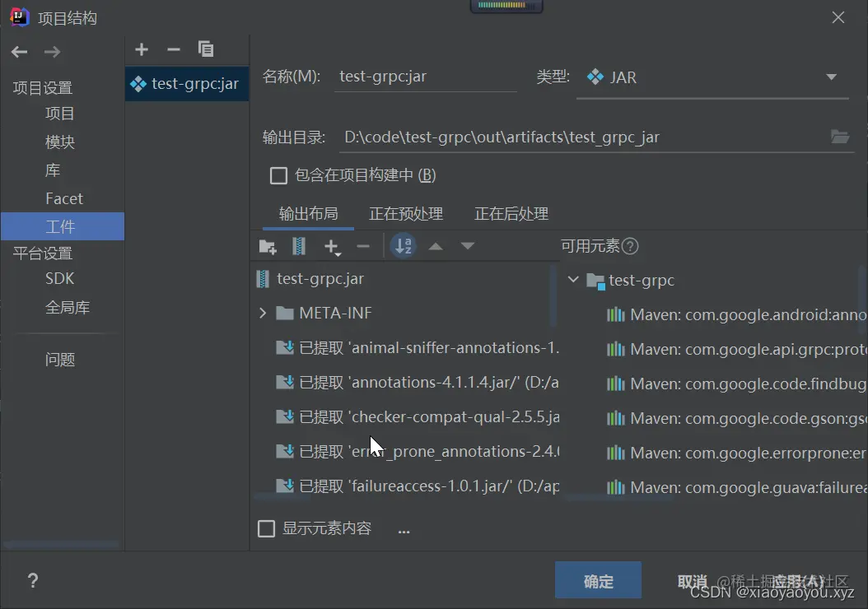
Task: Browse for an output directory
Action: click(840, 137)
